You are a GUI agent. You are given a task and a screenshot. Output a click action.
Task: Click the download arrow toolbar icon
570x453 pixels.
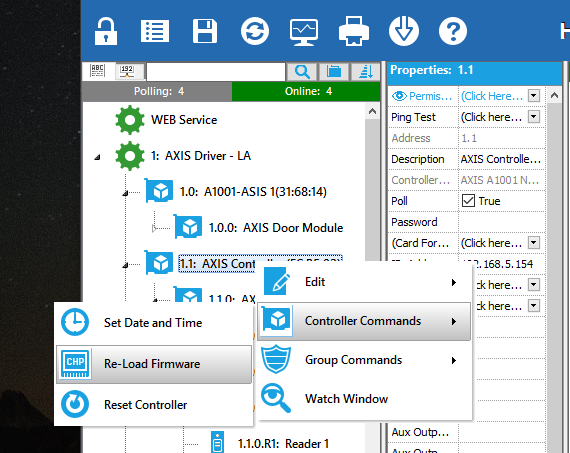coord(404,31)
